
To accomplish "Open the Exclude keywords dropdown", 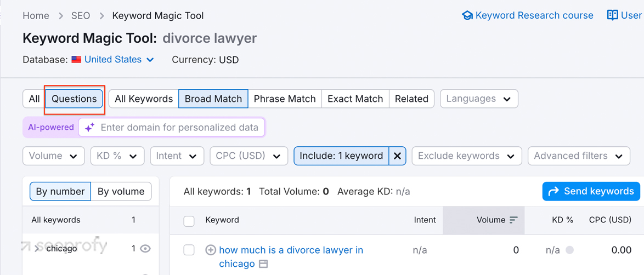I will pyautogui.click(x=467, y=156).
